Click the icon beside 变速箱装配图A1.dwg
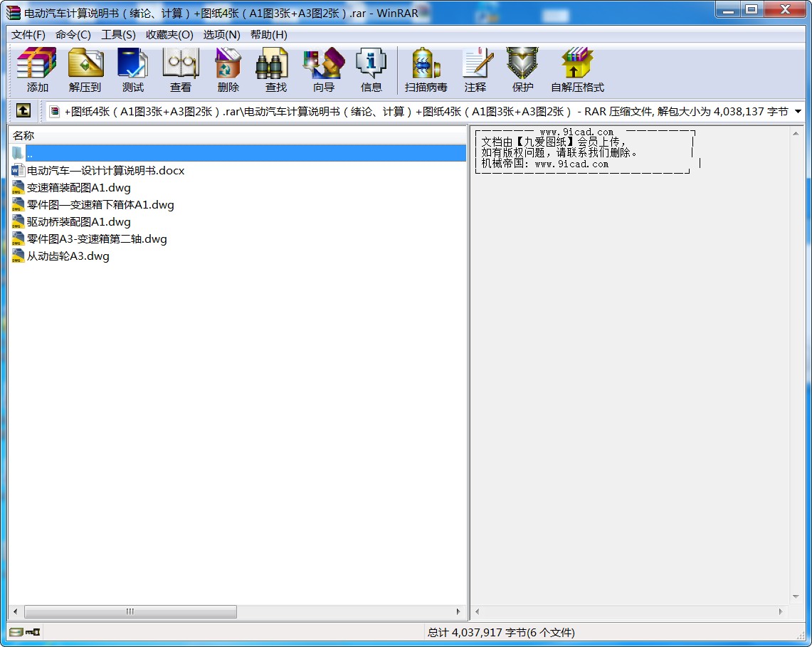Image resolution: width=812 pixels, height=647 pixels. [18, 187]
